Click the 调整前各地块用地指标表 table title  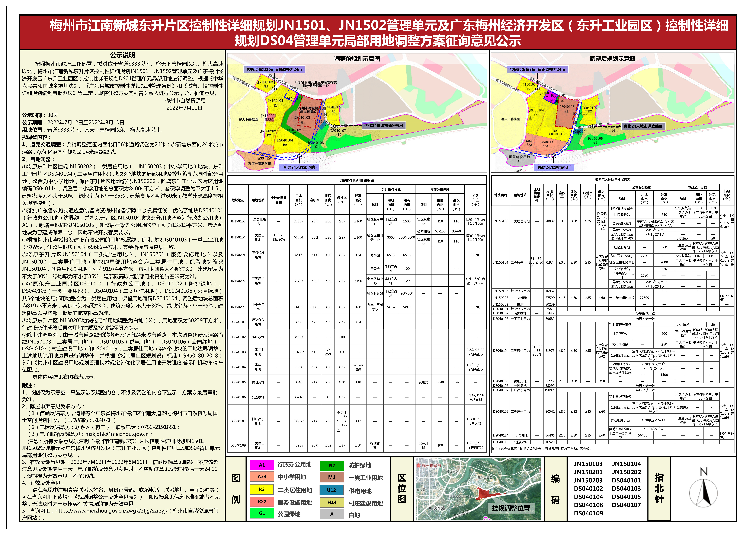pos(357,181)
